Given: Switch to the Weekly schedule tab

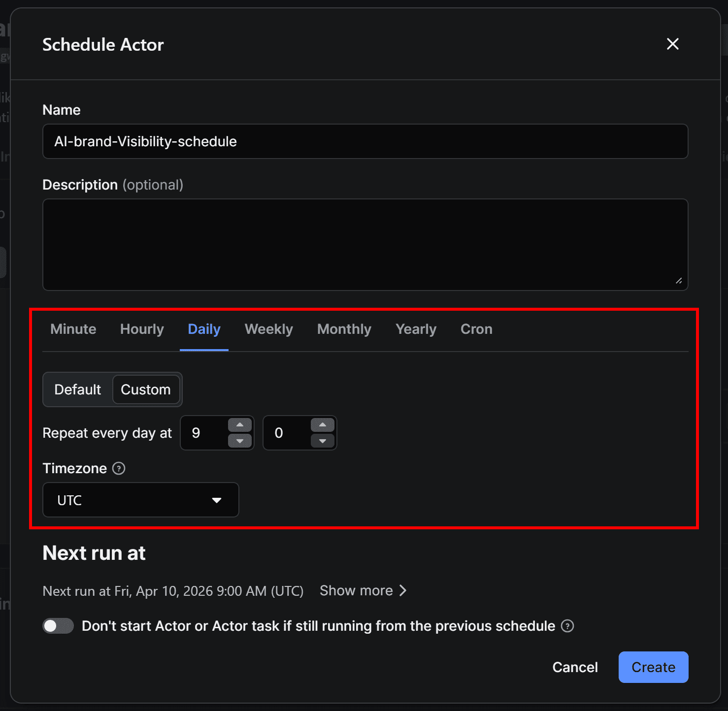Looking at the screenshot, I should (268, 329).
